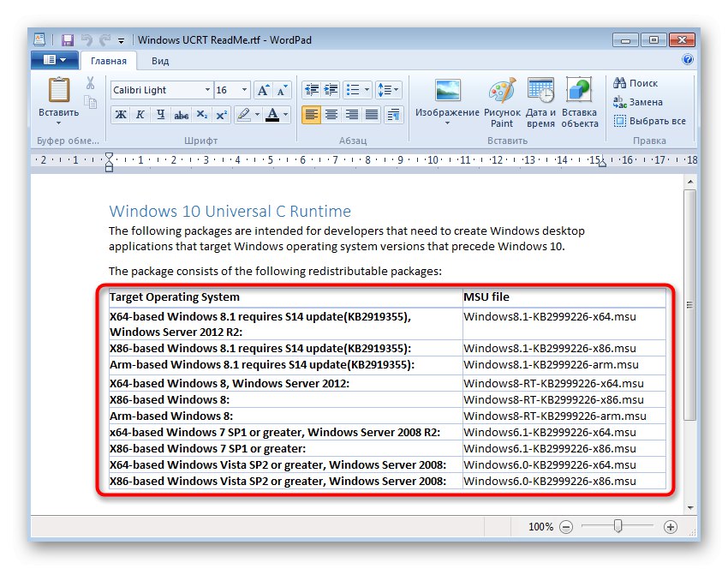Click the zoom slider handle
This screenshot has width=728, height=569.
[618, 527]
